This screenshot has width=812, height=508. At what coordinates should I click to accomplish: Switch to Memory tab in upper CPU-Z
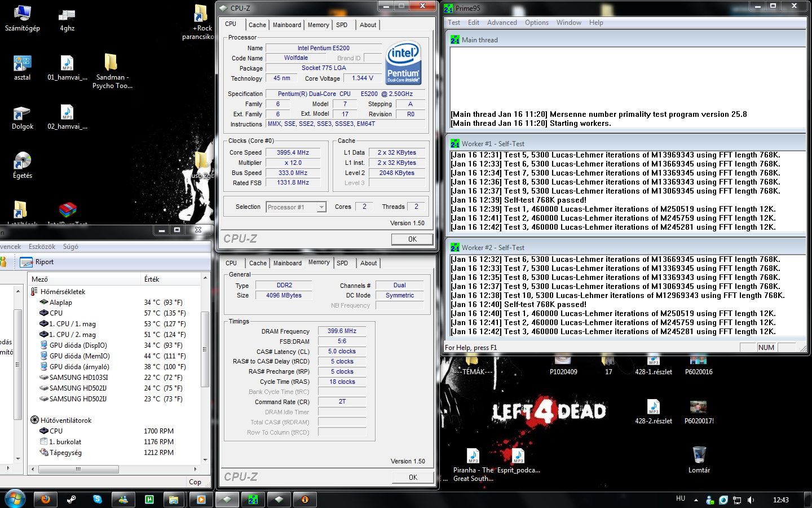point(318,25)
